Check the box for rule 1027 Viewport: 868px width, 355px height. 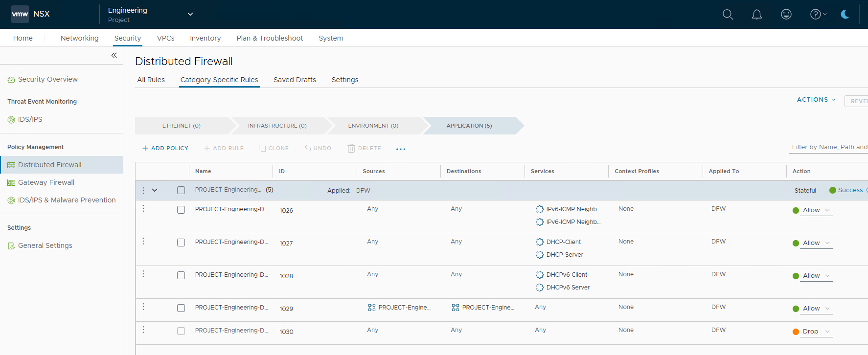pyautogui.click(x=181, y=243)
